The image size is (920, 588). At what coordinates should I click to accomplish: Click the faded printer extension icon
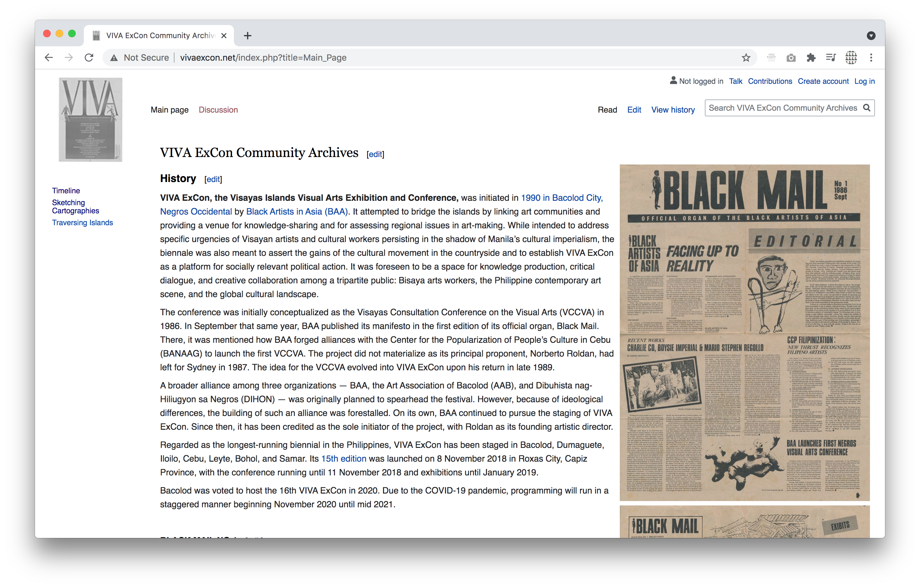(771, 58)
